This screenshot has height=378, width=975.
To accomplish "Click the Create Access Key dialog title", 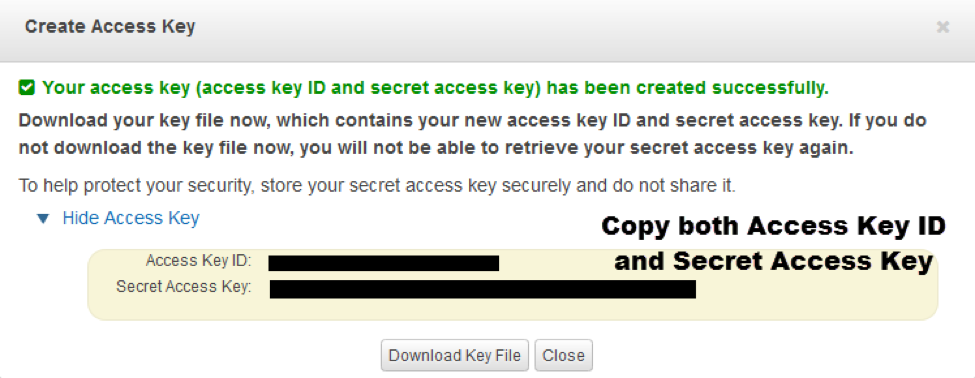I will 110,27.
